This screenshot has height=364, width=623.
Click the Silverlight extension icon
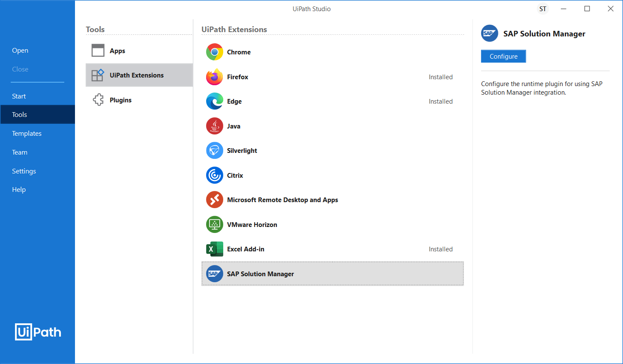pyautogui.click(x=214, y=151)
